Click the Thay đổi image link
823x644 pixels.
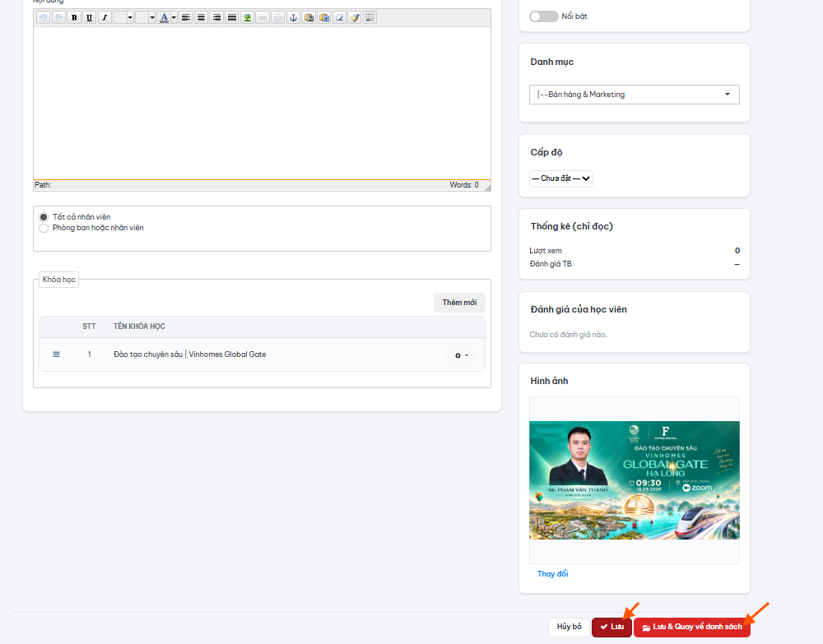pyautogui.click(x=552, y=574)
